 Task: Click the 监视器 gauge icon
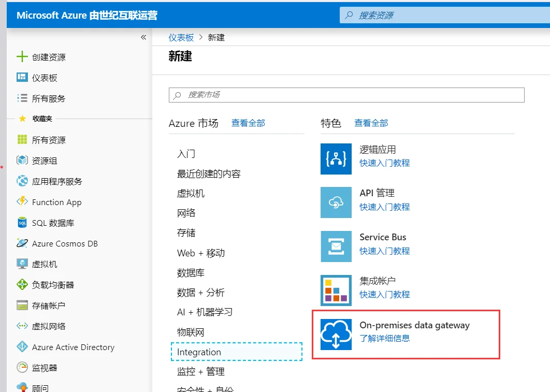pos(22,367)
